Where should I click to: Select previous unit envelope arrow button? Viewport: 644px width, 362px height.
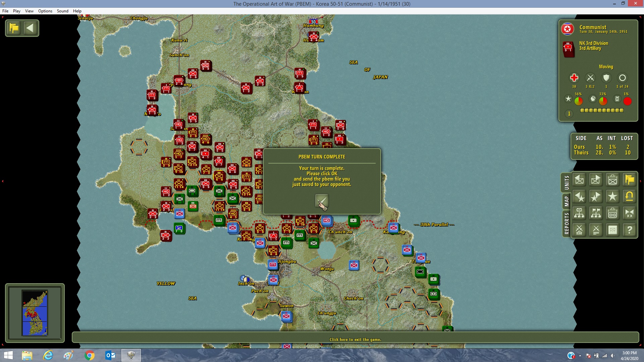pos(579,180)
